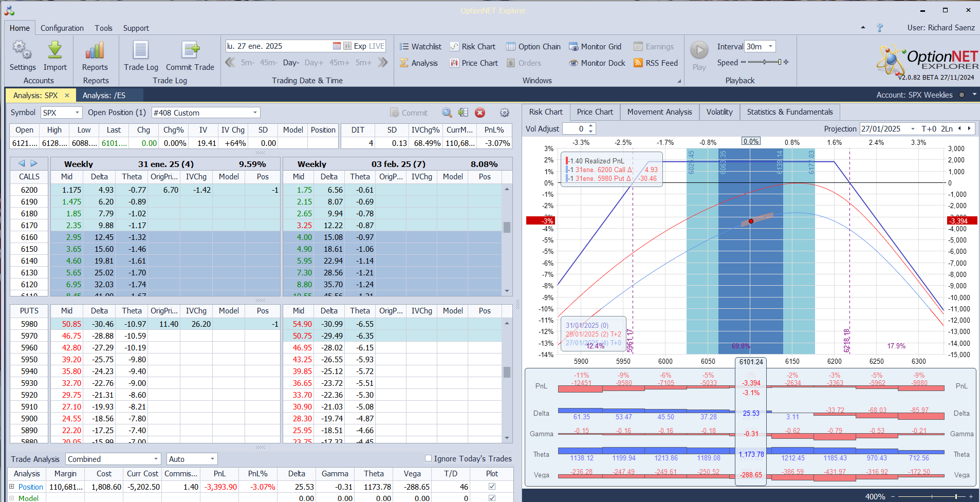Jump back with the double left chevron
Viewport: 980px width, 502px height.
coord(230,63)
